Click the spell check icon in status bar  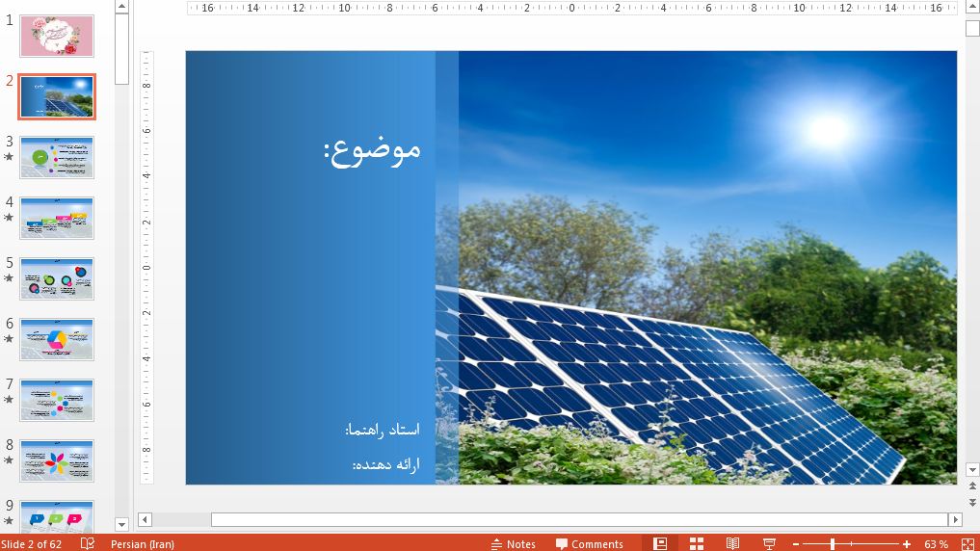coord(88,543)
